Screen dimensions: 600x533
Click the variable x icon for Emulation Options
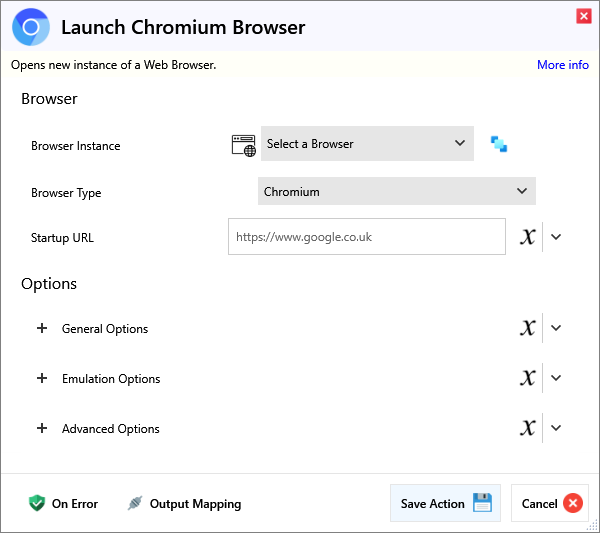pos(528,378)
